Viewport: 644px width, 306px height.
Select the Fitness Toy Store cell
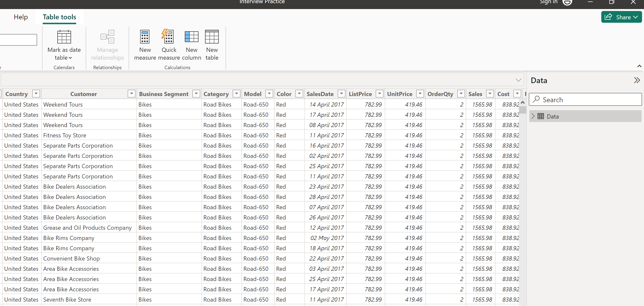coord(89,135)
